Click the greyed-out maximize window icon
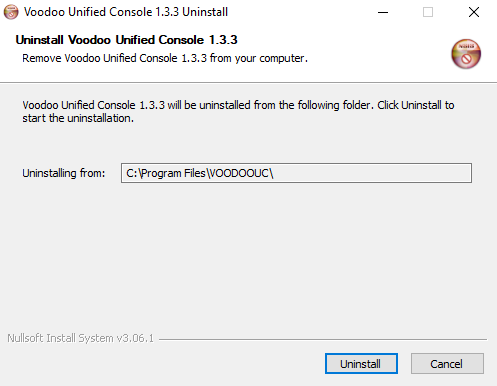The image size is (497, 386). tap(428, 12)
